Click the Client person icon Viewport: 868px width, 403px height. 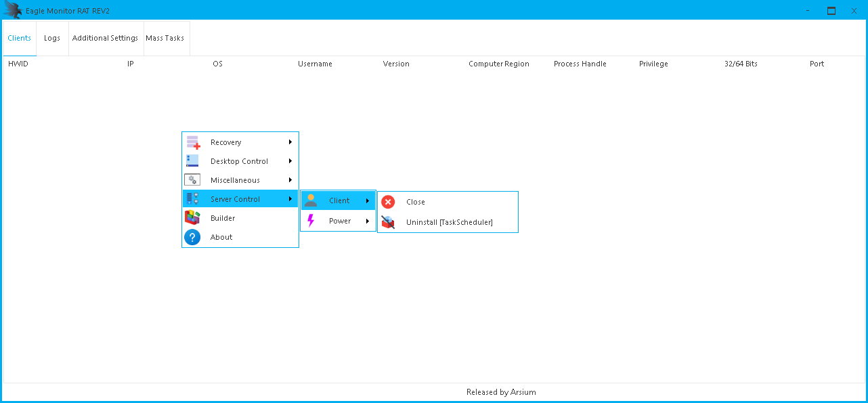coord(311,200)
